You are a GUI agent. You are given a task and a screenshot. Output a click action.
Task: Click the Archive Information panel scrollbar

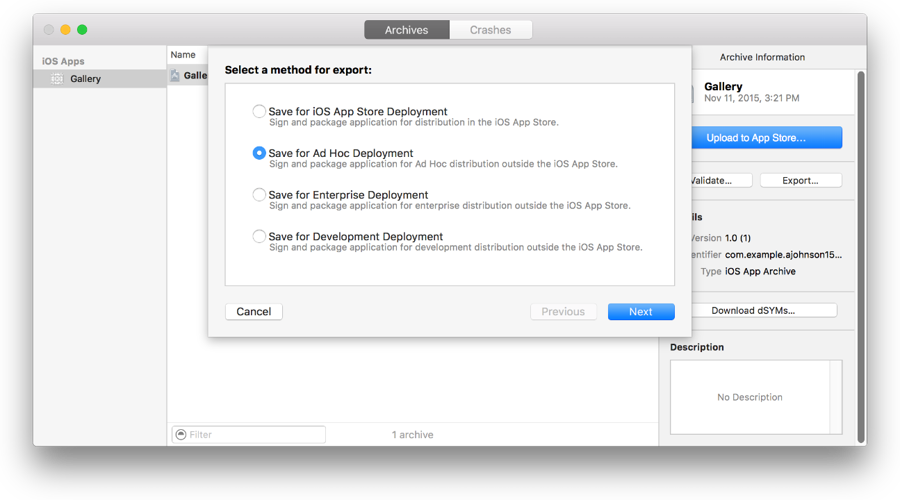(861, 250)
